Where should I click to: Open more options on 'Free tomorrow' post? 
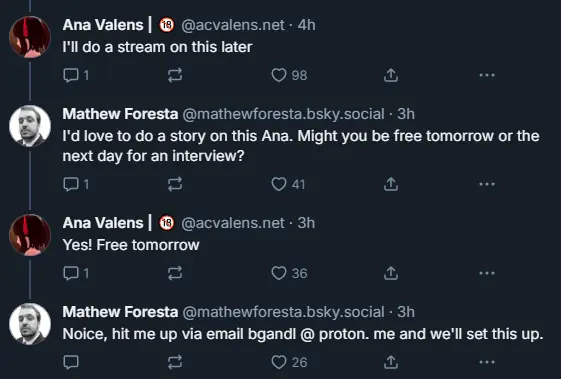coord(487,273)
